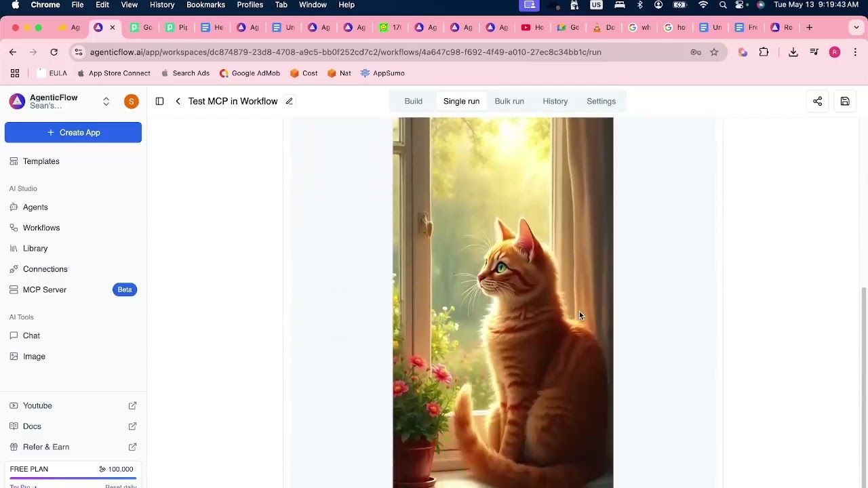The width and height of the screenshot is (868, 488).
Task: Click Youtube external-link arrow icon
Action: point(132,405)
